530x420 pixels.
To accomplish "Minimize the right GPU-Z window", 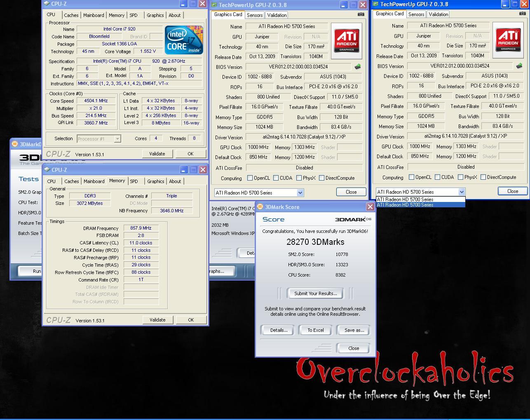I will (505, 4).
